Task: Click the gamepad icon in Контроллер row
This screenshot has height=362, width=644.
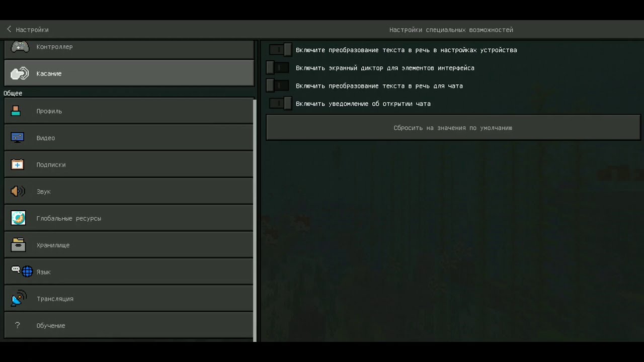Action: [20, 47]
